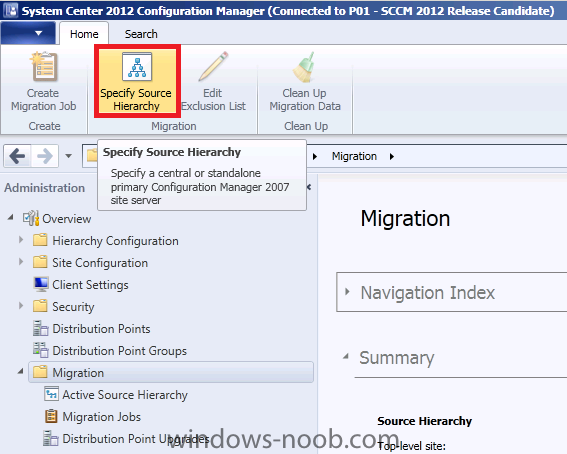
Task: Collapse the Overview tree node
Action: pyautogui.click(x=11, y=217)
